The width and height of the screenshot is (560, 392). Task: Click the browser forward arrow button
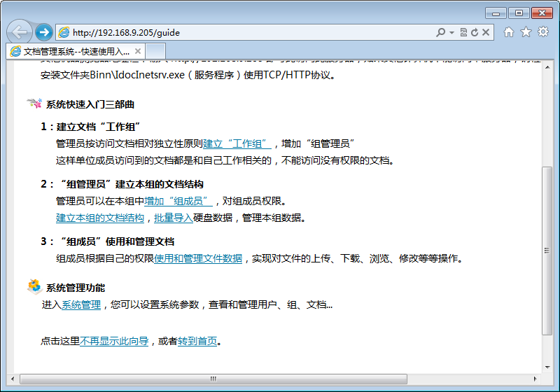44,32
